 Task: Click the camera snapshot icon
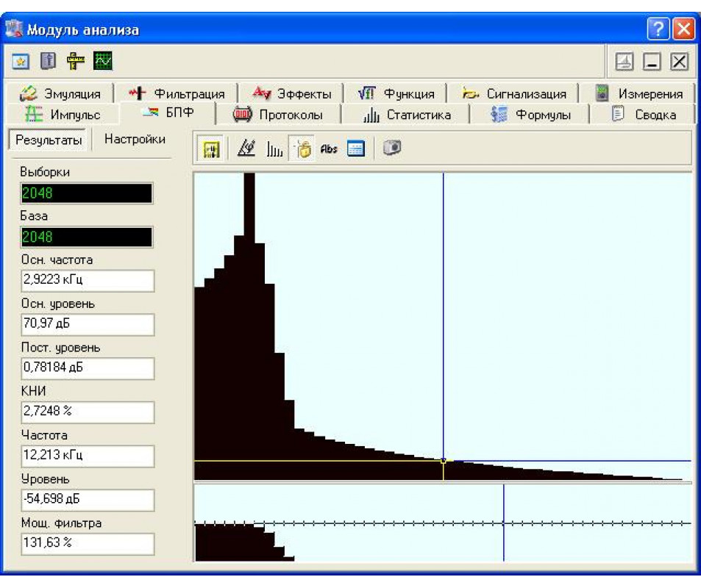[x=392, y=148]
